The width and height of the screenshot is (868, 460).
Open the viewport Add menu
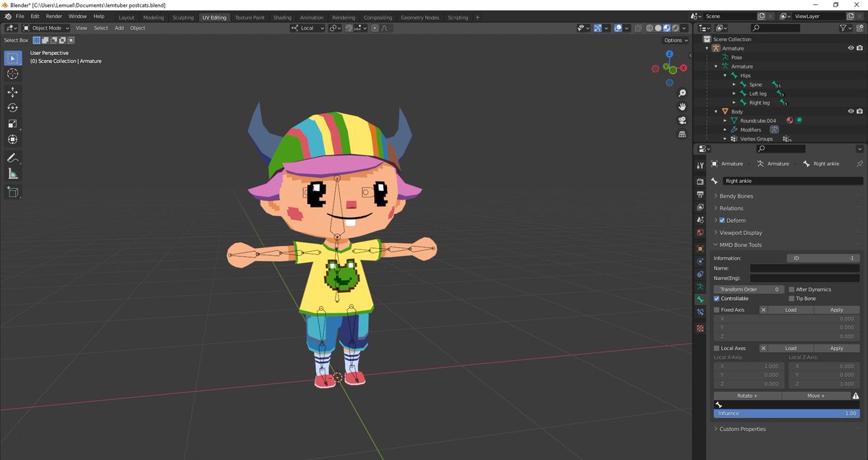119,28
